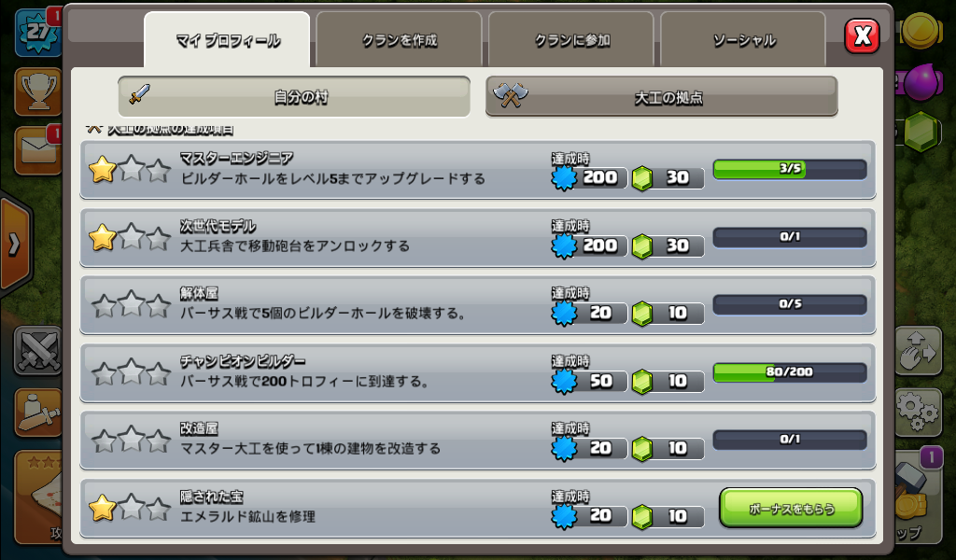Open the settings gears icon

point(918,412)
